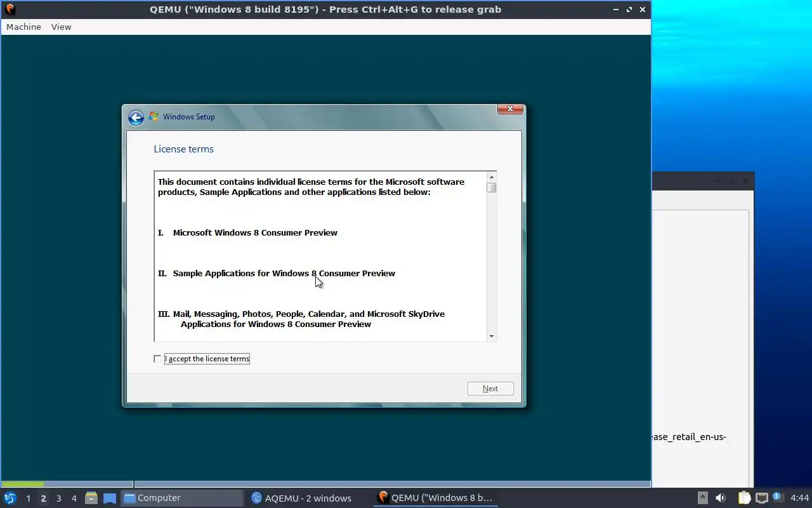Open the clipboard tray icon
This screenshot has height=508, width=812.
[744, 498]
